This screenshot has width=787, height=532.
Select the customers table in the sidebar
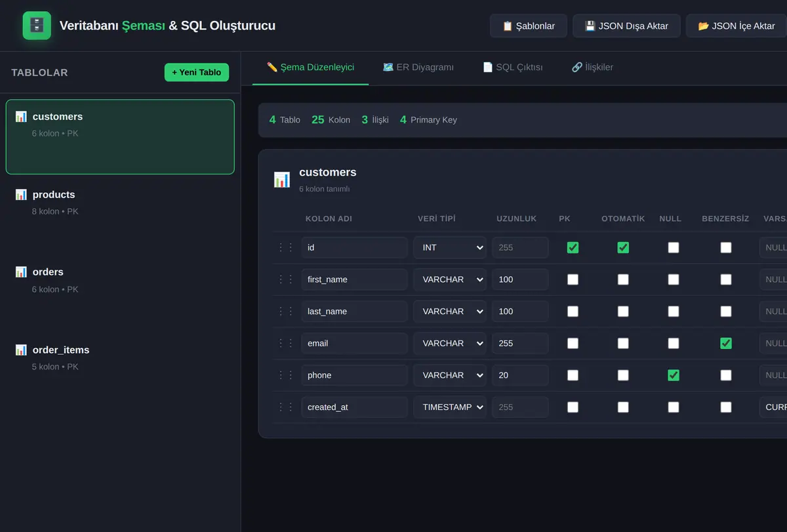(x=120, y=137)
